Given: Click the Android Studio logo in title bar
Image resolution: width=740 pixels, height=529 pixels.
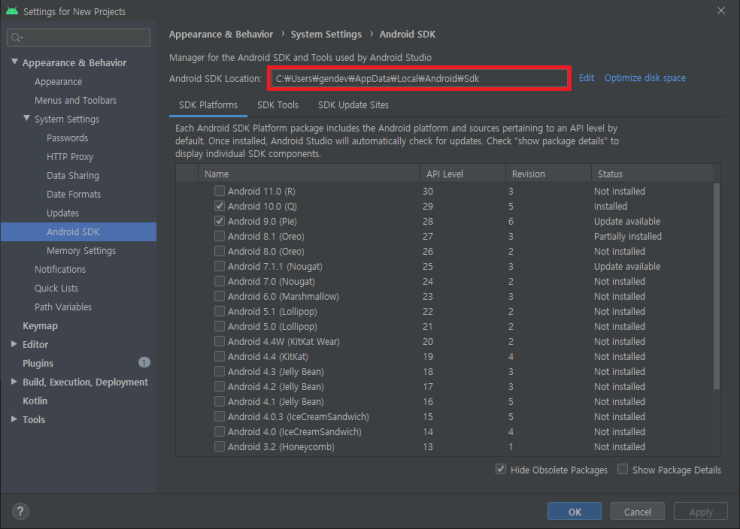Looking at the screenshot, I should 11,11.
